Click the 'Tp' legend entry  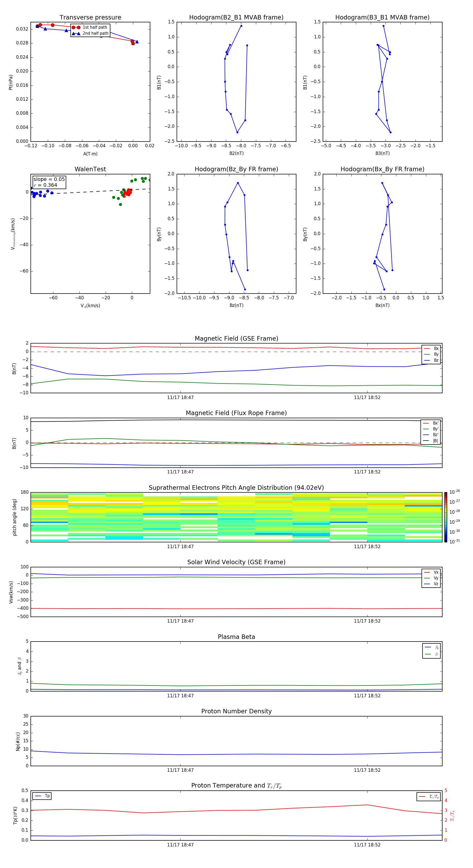click(x=42, y=796)
